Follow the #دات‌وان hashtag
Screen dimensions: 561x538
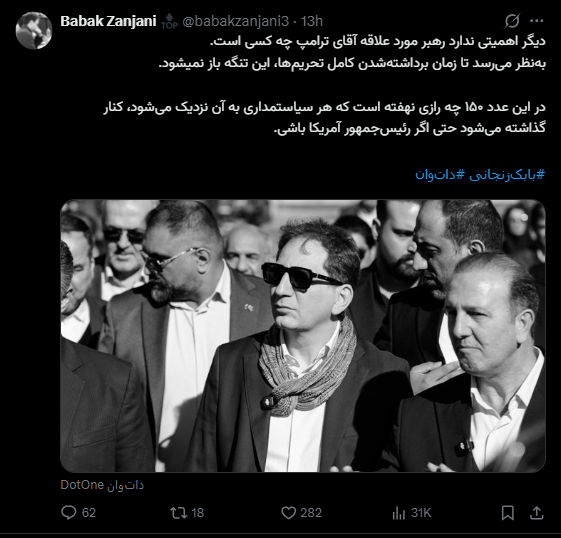440,175
